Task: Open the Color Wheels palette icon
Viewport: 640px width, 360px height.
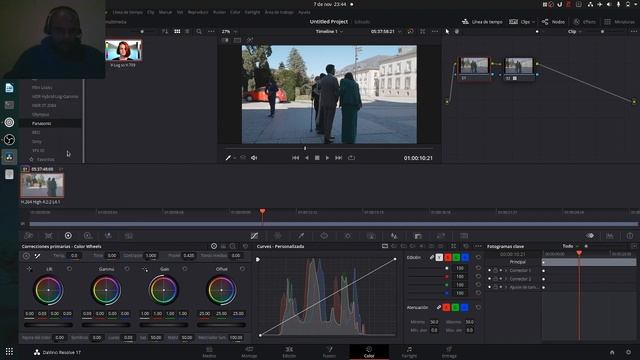Action: (68, 236)
